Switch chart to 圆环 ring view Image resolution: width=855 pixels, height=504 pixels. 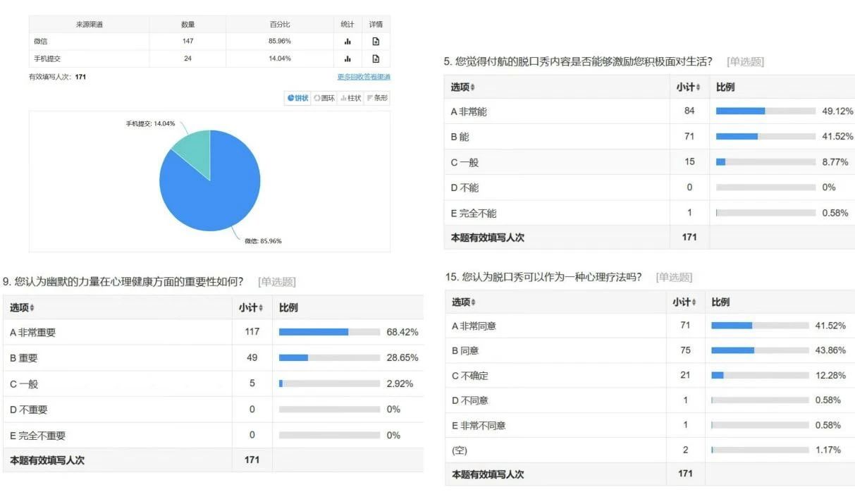(324, 98)
